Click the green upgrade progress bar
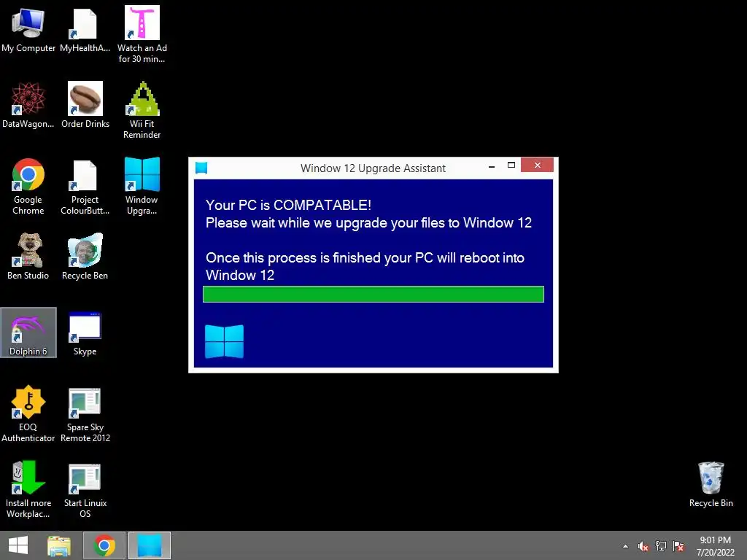 [x=373, y=295]
